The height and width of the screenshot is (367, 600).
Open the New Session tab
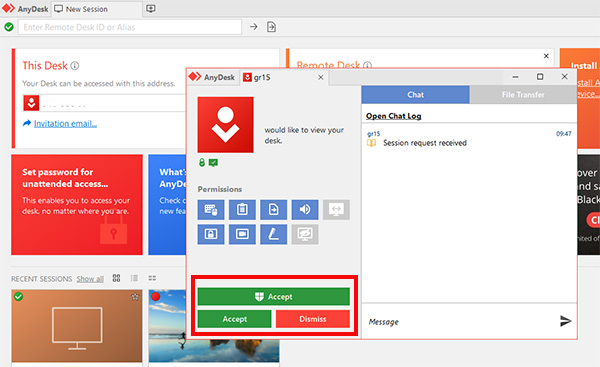tap(96, 9)
